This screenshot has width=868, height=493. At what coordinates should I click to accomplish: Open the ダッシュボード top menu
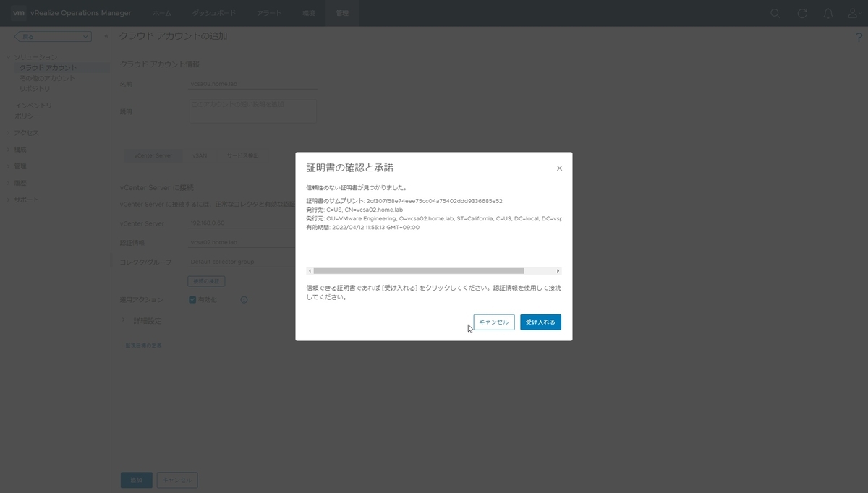pyautogui.click(x=213, y=13)
